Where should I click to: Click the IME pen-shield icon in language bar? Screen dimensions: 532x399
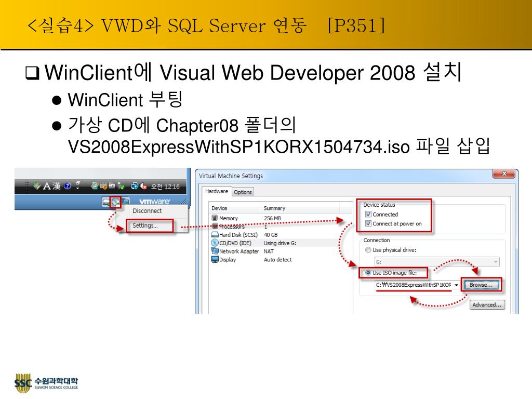37,186
